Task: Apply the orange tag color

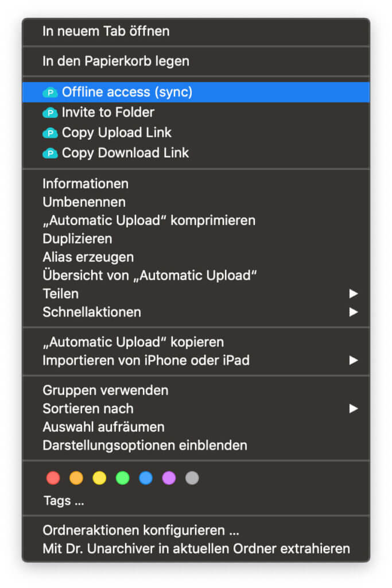Action: point(76,478)
